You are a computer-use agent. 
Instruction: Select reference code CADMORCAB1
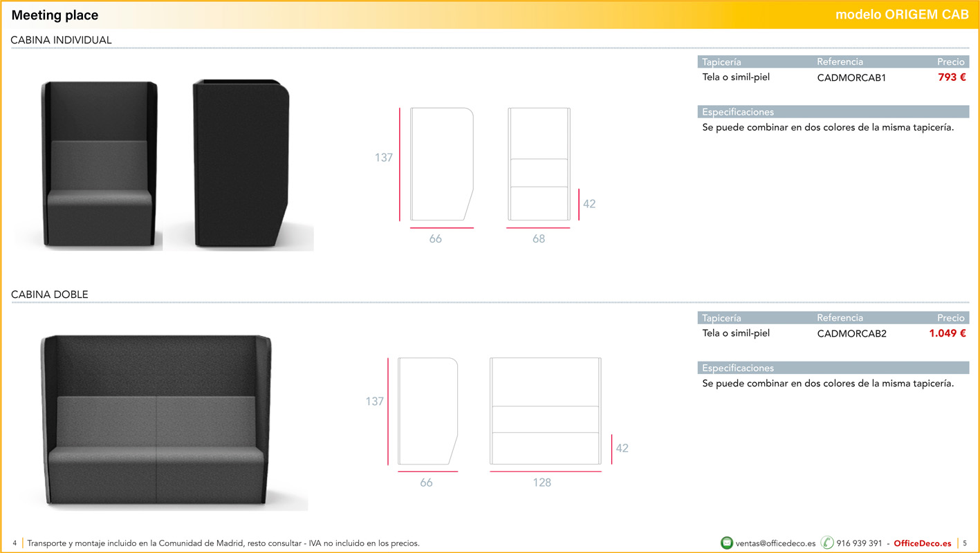tap(851, 77)
